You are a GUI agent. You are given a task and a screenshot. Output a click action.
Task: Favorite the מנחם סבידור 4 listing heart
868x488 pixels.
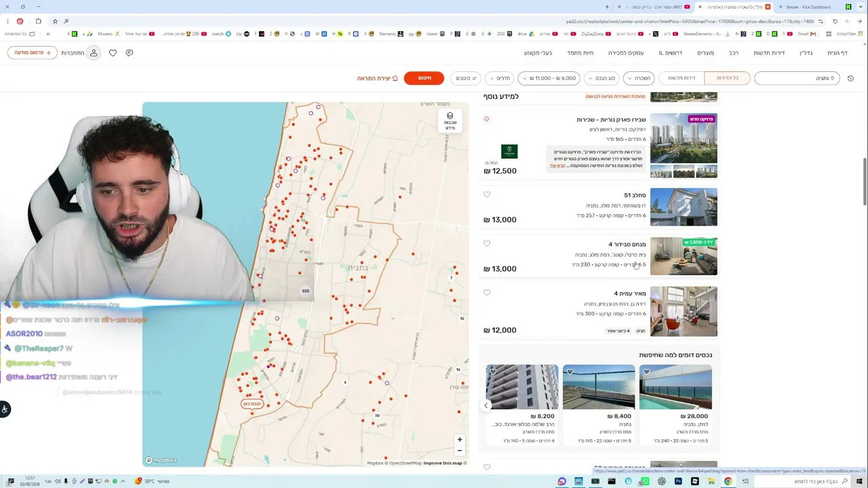(487, 243)
